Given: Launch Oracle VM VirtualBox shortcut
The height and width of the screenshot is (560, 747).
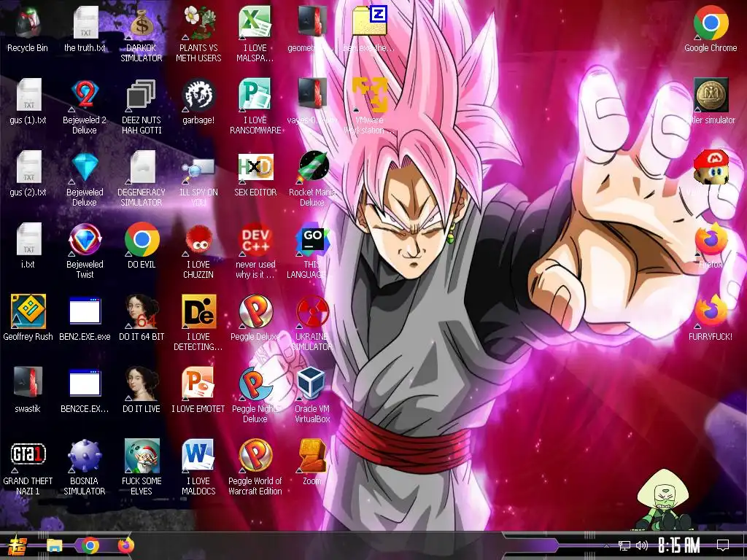Looking at the screenshot, I should 312,396.
